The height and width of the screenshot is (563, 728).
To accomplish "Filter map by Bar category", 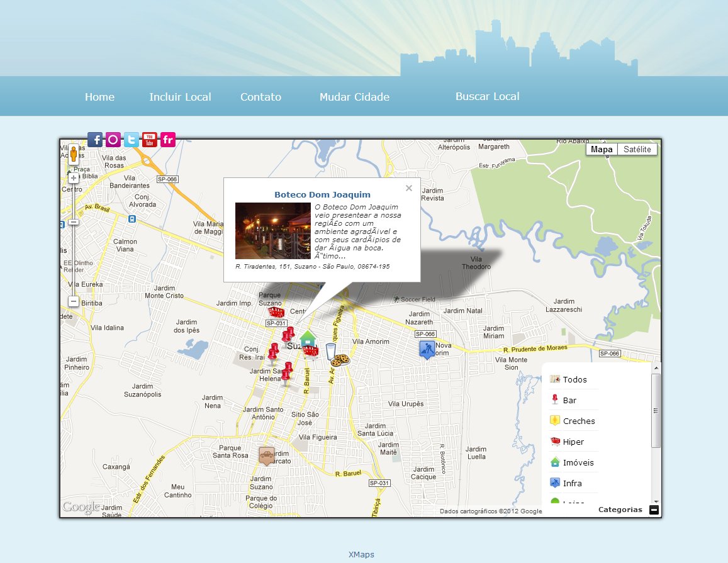I will 569,401.
